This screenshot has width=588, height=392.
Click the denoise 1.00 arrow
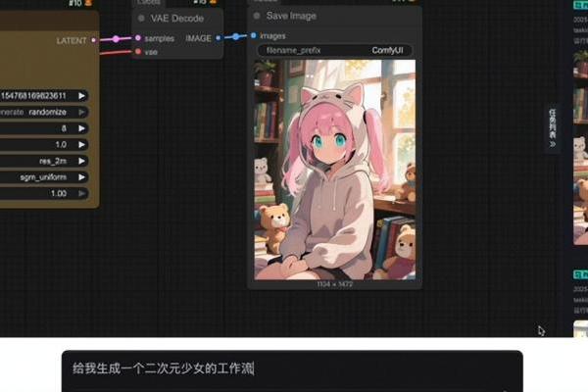(81, 194)
